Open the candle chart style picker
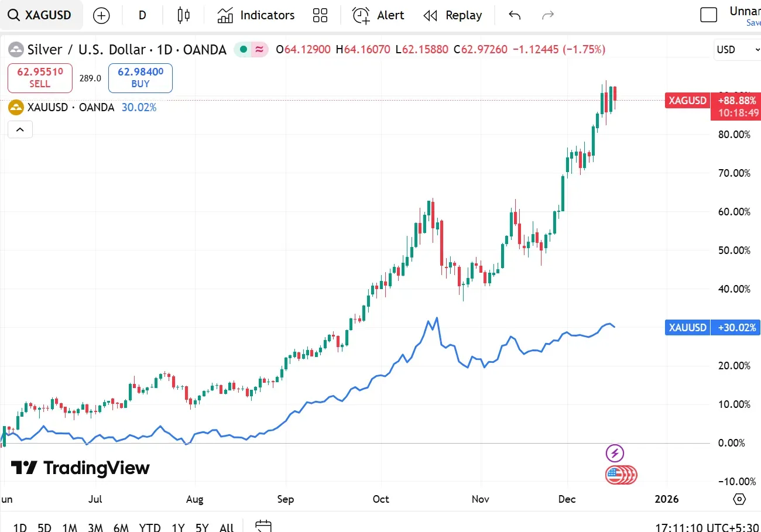761x532 pixels. pos(183,15)
